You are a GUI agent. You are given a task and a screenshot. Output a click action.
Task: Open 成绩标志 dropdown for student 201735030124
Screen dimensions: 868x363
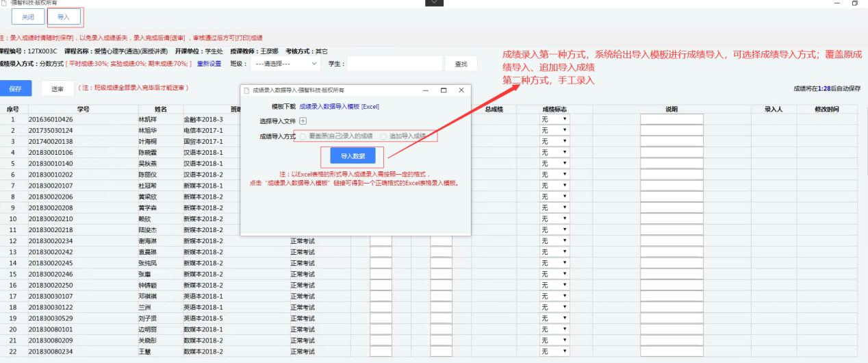(554, 130)
